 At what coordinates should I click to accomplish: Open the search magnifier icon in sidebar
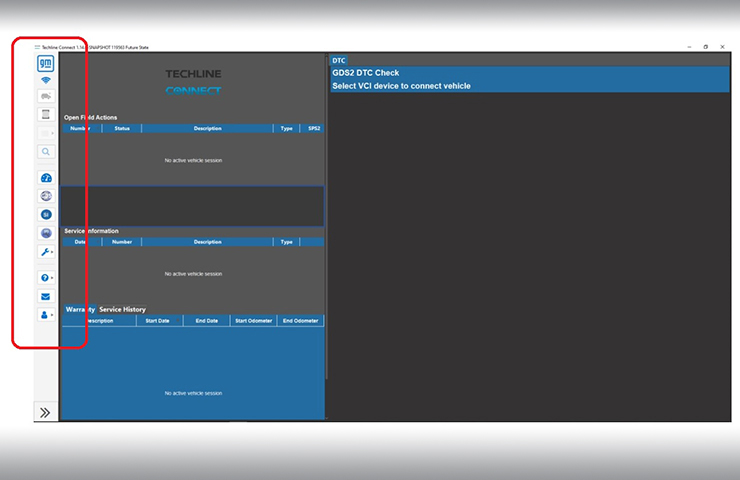46,152
